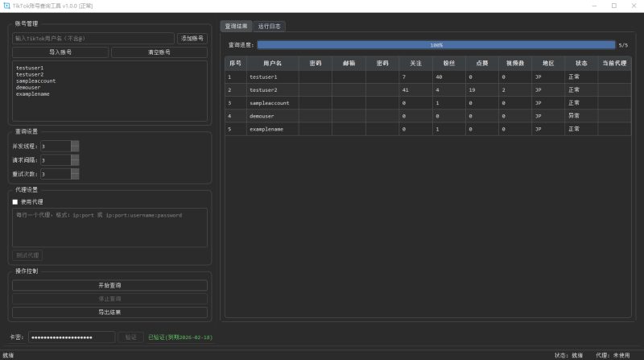Clear accounts with the 清空账号 button
This screenshot has width=644, height=360.
pos(159,52)
